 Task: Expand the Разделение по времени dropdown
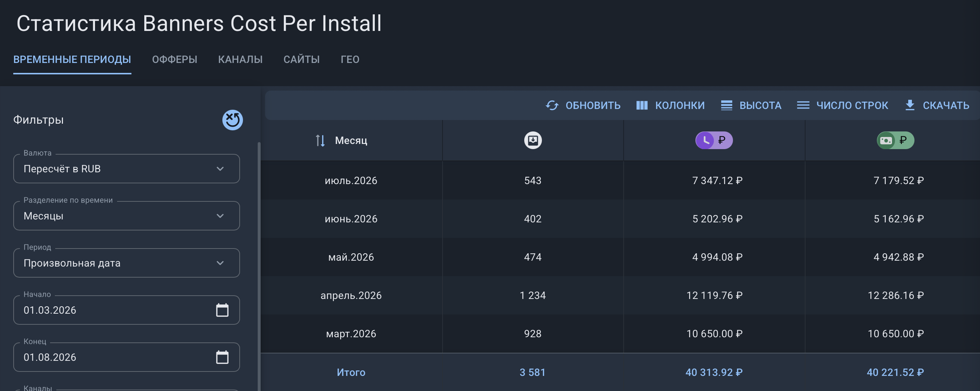click(126, 216)
